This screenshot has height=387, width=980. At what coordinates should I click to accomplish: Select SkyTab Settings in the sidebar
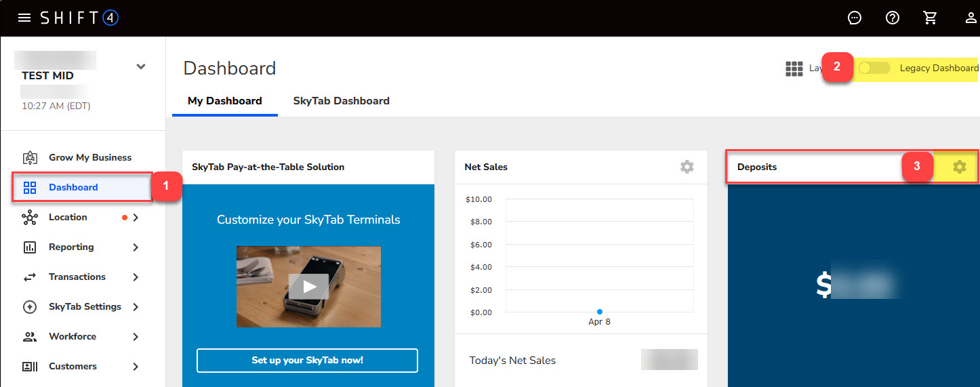pyautogui.click(x=85, y=306)
